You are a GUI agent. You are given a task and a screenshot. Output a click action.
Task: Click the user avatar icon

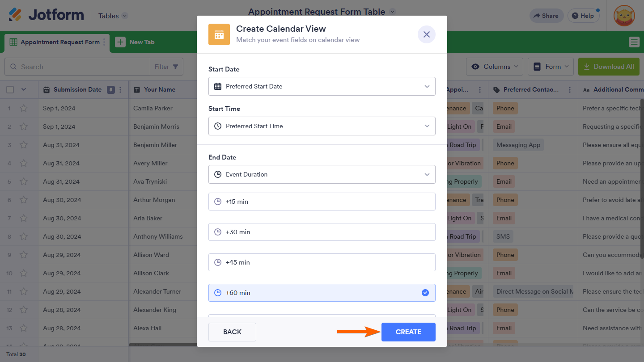(624, 16)
